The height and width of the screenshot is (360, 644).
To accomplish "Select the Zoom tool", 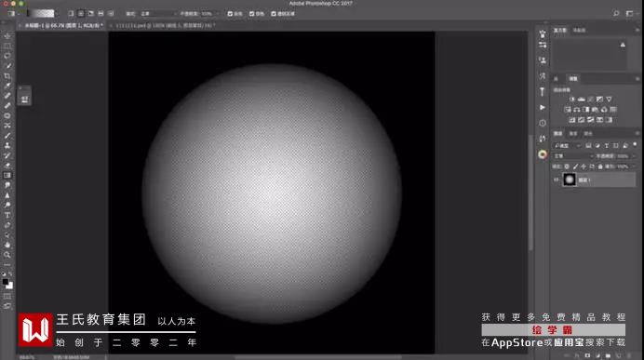I will pyautogui.click(x=7, y=255).
